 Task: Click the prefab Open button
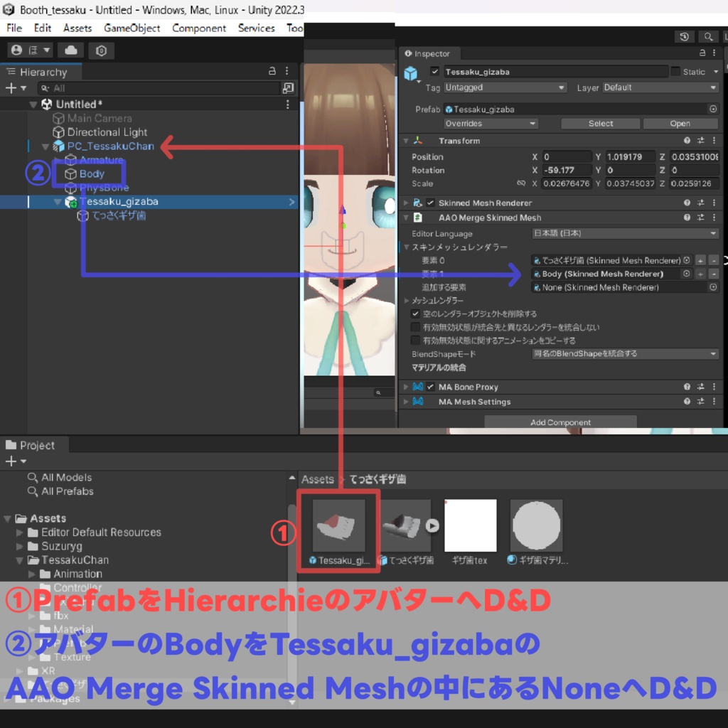coord(680,124)
